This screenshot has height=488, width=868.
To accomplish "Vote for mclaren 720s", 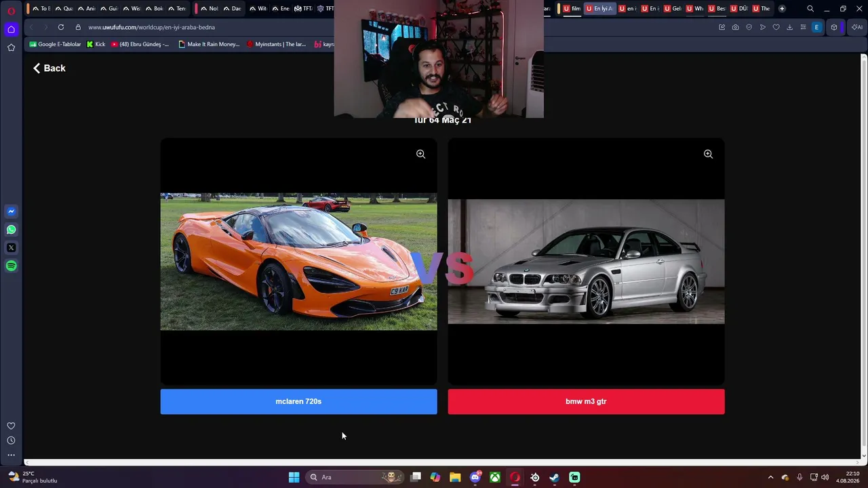I will click(x=298, y=401).
